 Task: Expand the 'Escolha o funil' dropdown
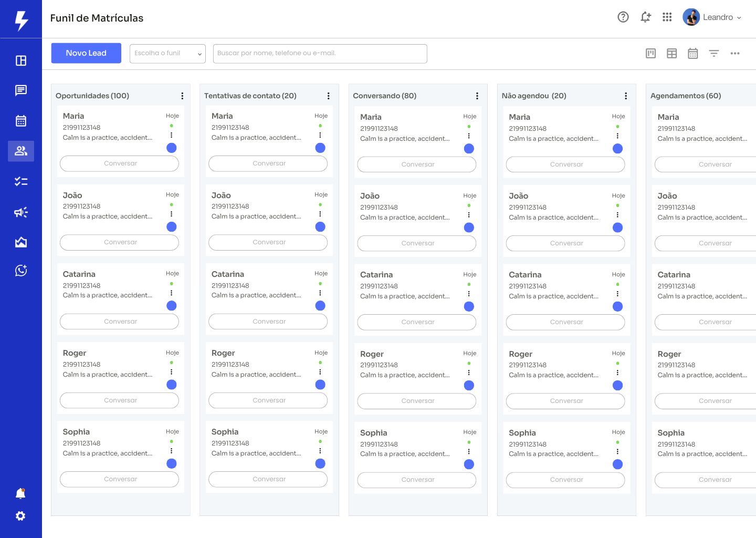(167, 53)
